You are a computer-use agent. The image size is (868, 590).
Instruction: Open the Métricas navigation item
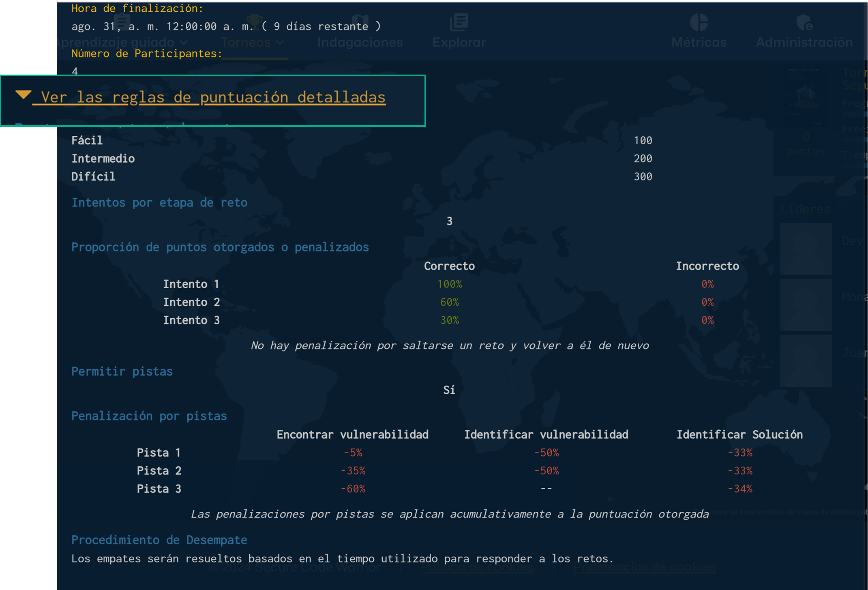pos(699,42)
